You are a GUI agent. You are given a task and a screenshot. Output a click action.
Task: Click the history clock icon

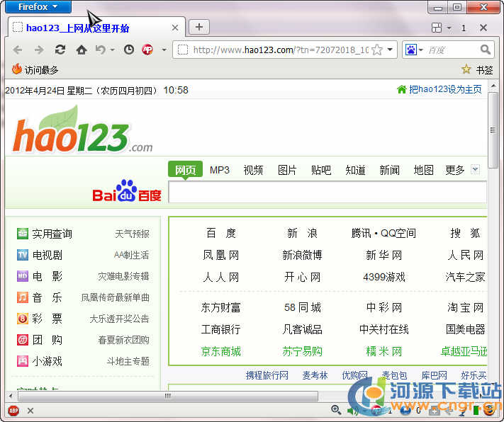pos(128,50)
